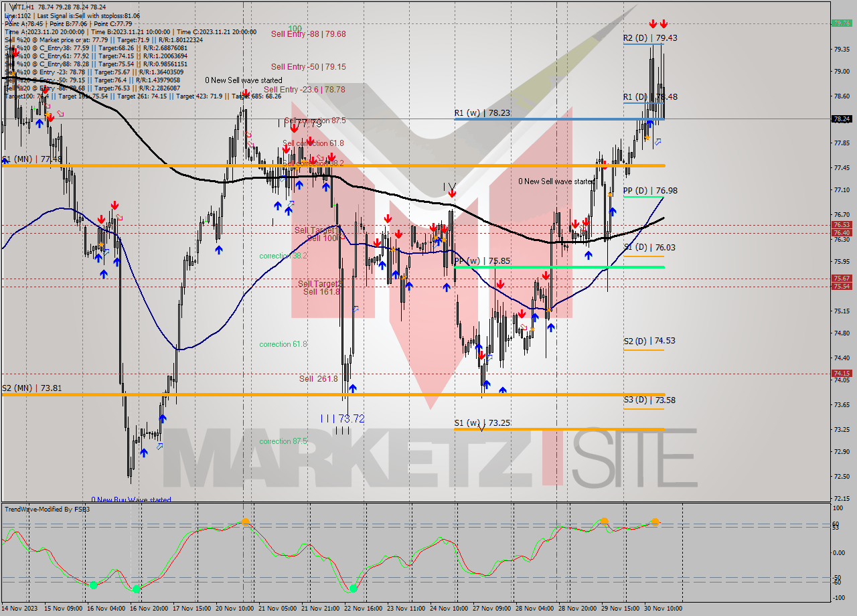Click the 'TrendWave-Modified By FSB3' indicator title
The height and width of the screenshot is (616, 857).
48,510
